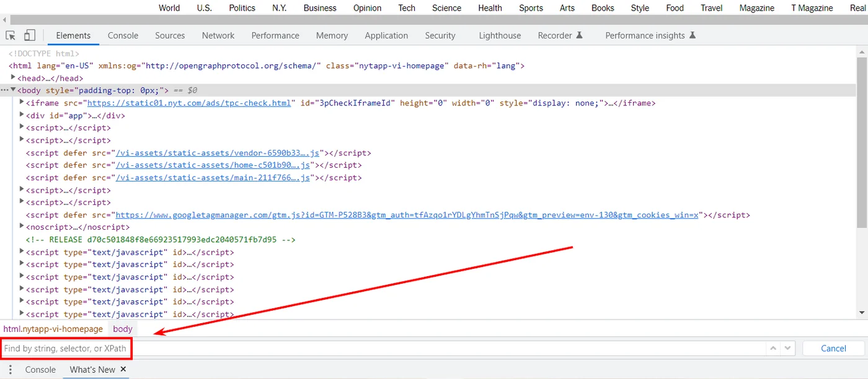Click the tpc-check.html iframe source link

188,103
